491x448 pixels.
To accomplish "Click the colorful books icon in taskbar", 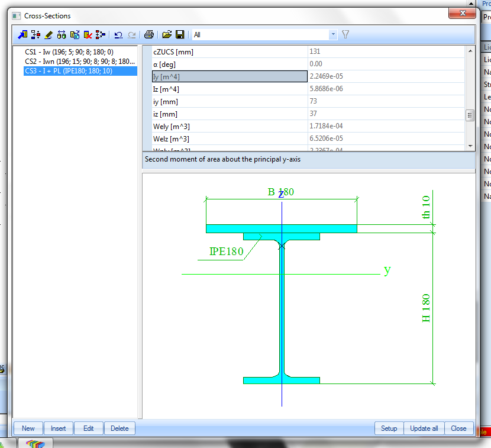I will pos(36,443).
